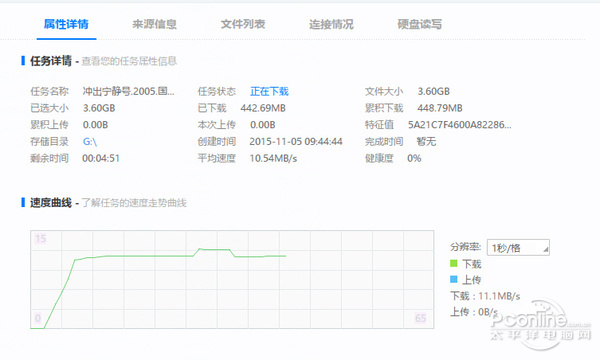
Task: Click the 已选大小 value 3.60GB
Action: [99, 108]
